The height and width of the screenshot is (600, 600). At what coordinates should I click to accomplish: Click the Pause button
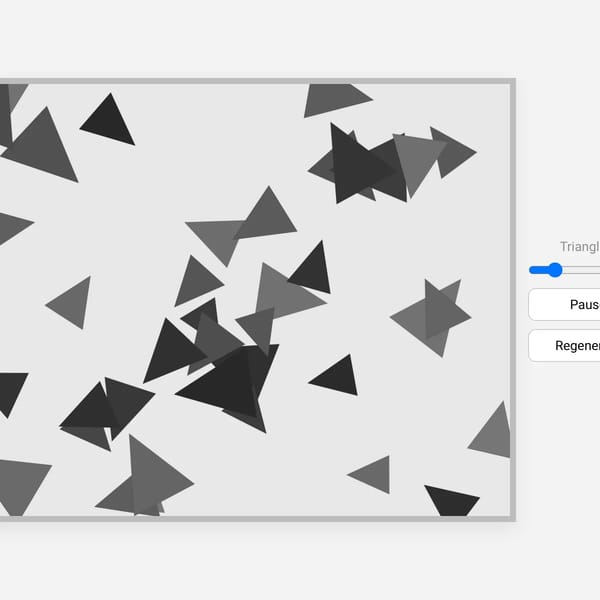pos(564,305)
